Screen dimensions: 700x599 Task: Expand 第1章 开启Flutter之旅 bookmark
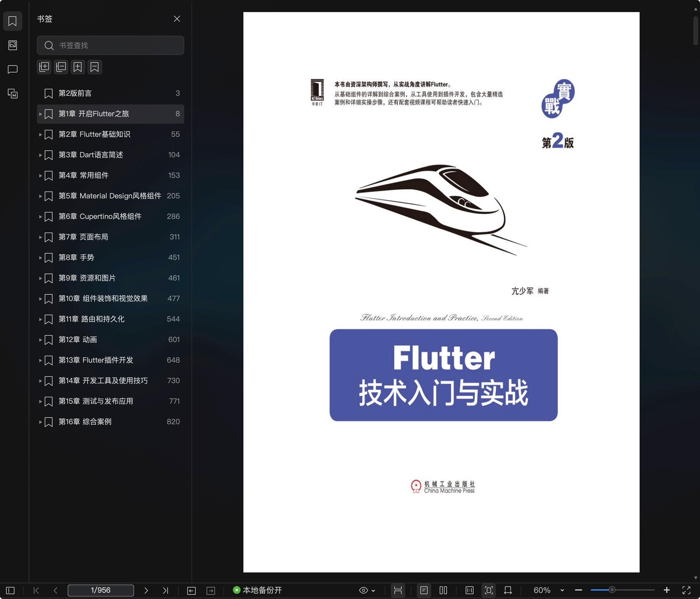[x=40, y=114]
